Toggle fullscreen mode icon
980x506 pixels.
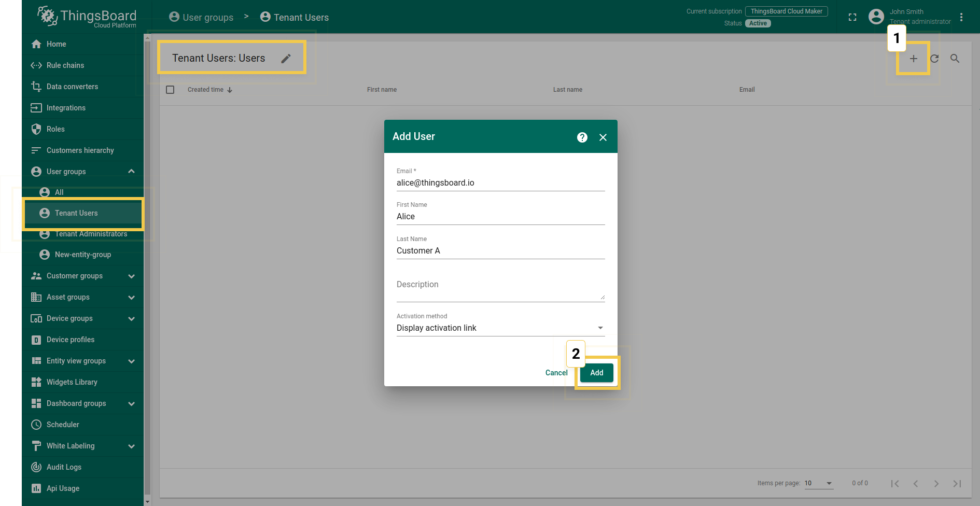pyautogui.click(x=852, y=17)
